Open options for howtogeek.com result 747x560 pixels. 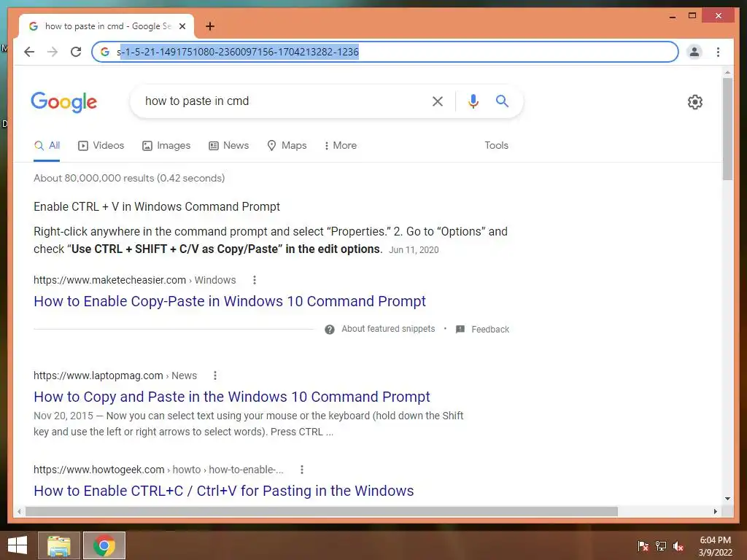click(x=301, y=470)
